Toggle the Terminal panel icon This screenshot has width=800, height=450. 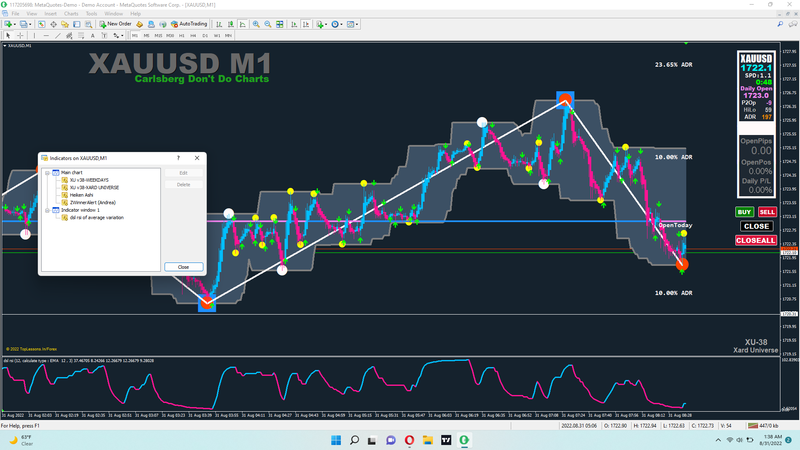[x=77, y=24]
